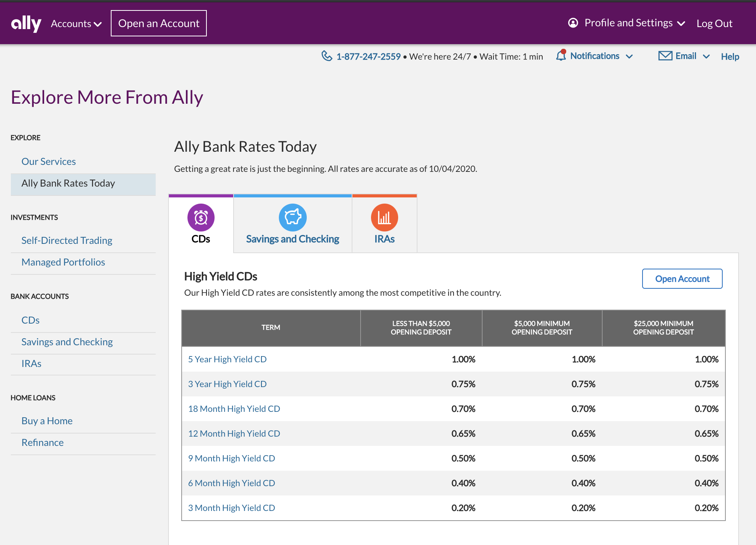This screenshot has width=756, height=545.
Task: Switch to the IRAs tab
Action: [x=385, y=225]
